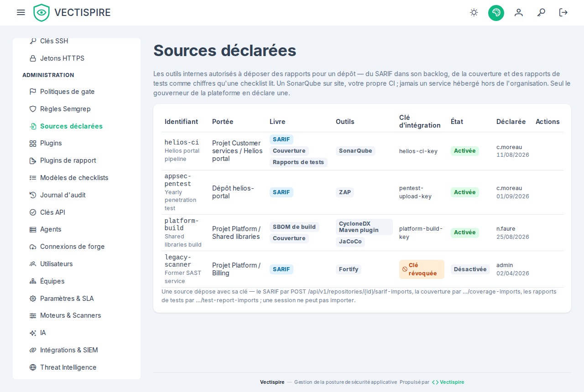Open the color palette theme picker
The image size is (584, 392).
496,12
